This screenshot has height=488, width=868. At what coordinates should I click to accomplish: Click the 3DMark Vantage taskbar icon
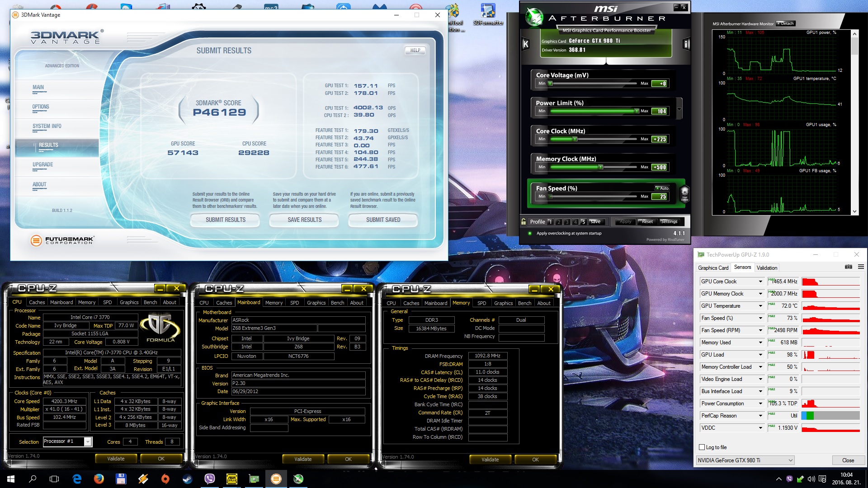click(276, 479)
